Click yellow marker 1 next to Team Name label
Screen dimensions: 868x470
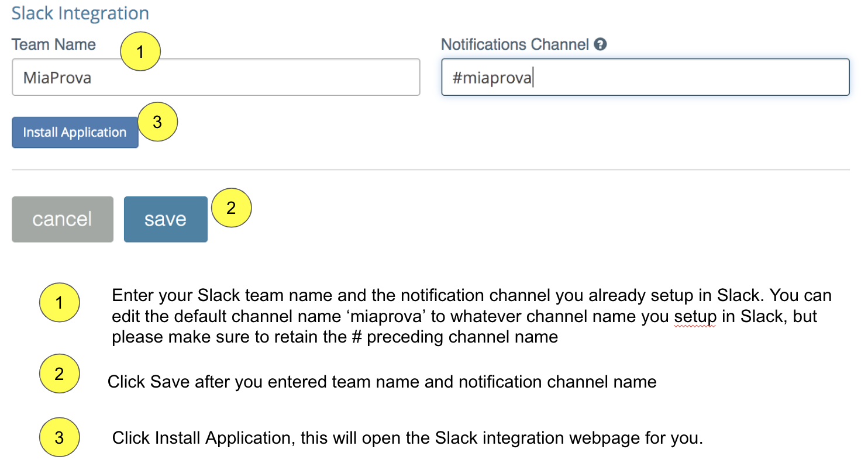pyautogui.click(x=140, y=52)
